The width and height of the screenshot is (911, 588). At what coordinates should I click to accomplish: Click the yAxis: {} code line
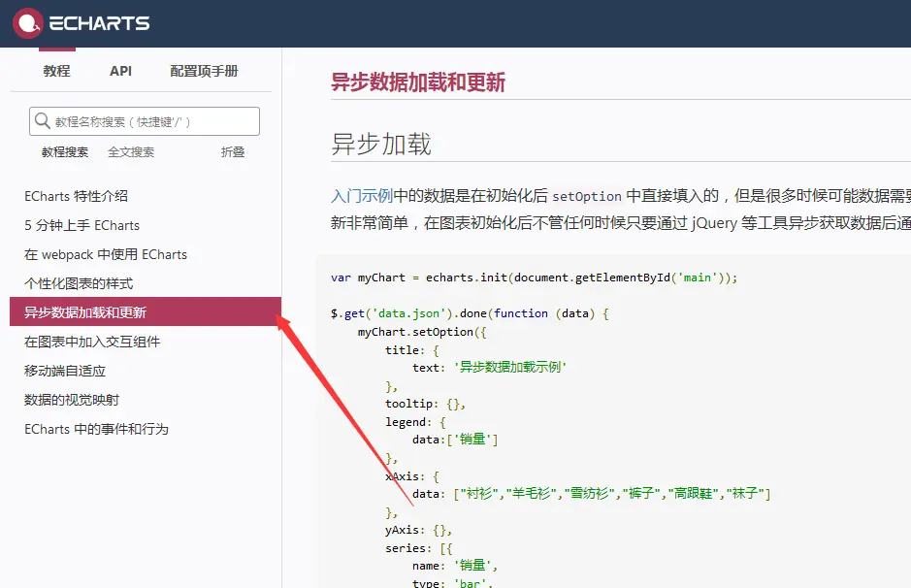pyautogui.click(x=418, y=530)
